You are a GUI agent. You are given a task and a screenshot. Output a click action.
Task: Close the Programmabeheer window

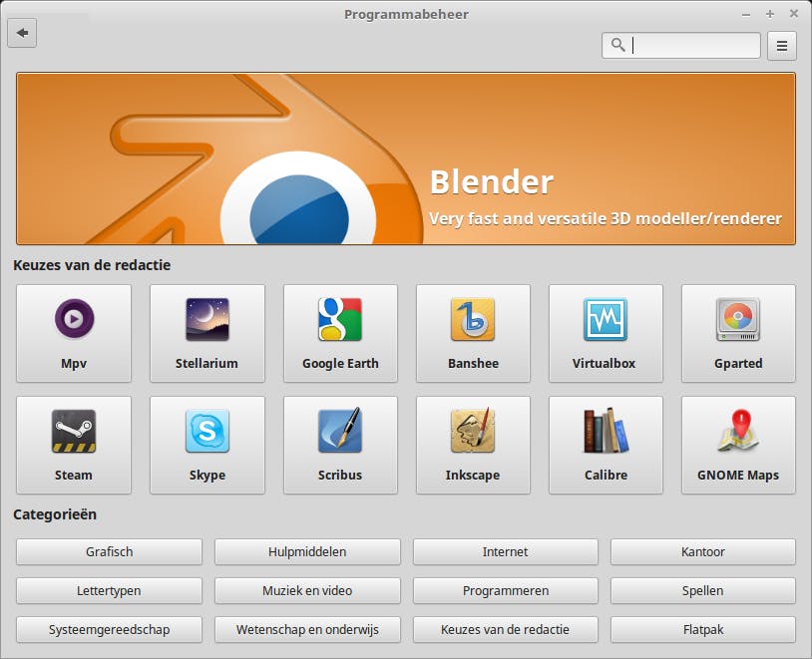click(x=794, y=14)
